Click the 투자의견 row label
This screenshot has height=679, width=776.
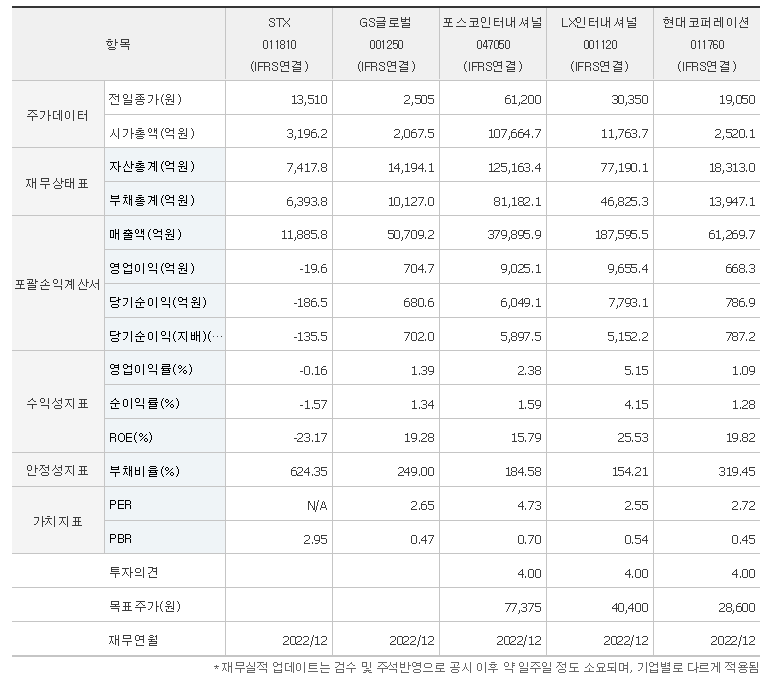coord(133,573)
